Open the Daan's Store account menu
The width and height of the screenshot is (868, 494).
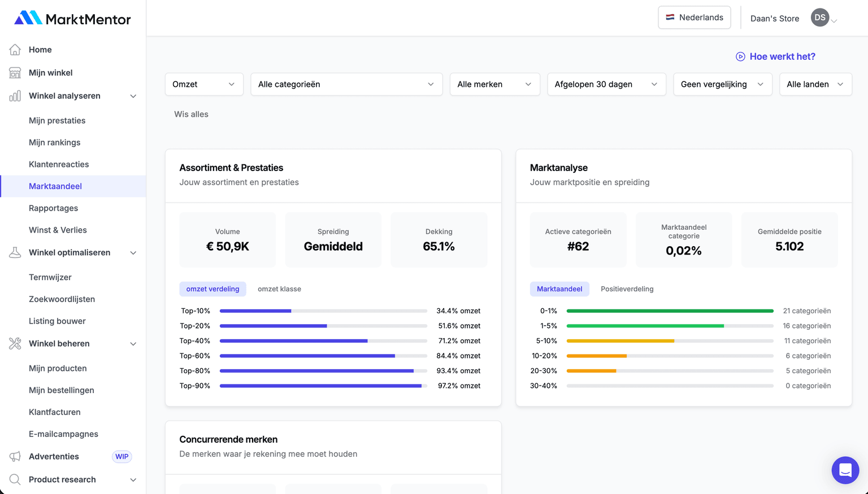click(x=774, y=18)
